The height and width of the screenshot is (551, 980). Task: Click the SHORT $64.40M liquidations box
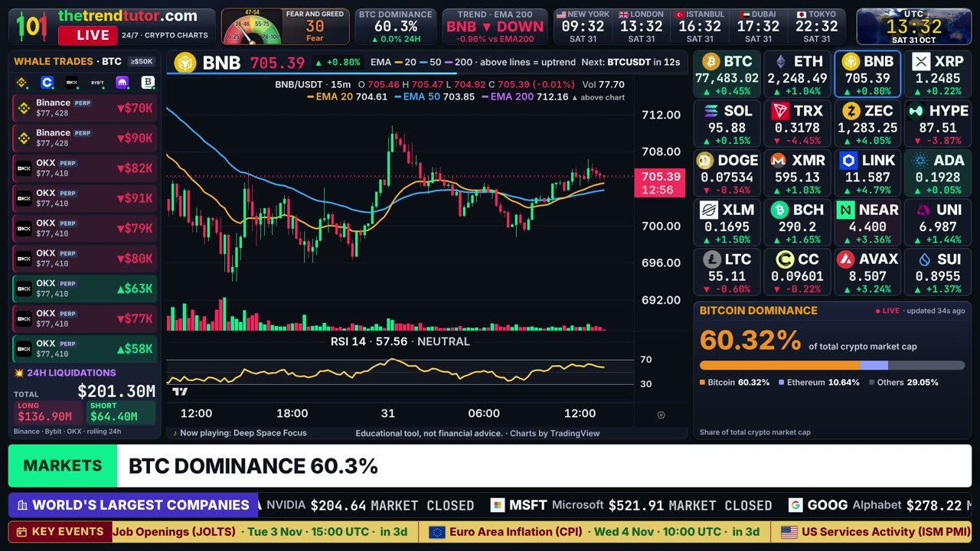[x=121, y=413]
